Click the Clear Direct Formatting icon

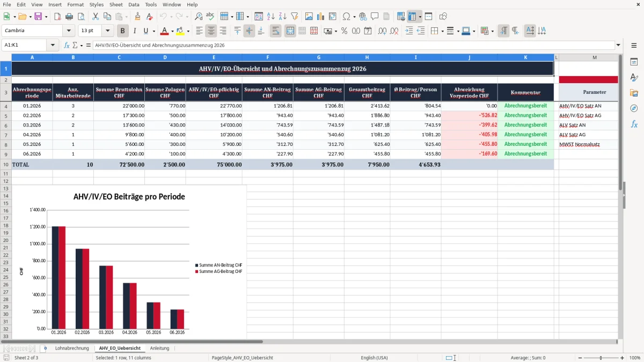pyautogui.click(x=149, y=17)
